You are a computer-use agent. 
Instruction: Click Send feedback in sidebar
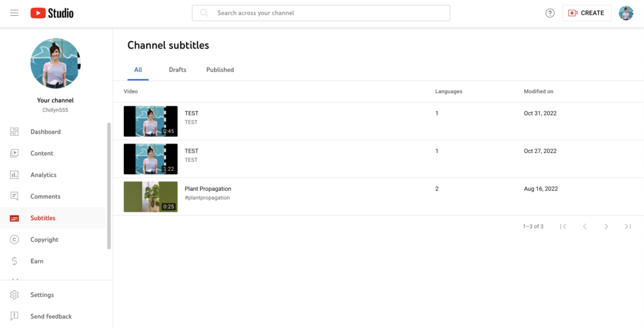tap(51, 317)
